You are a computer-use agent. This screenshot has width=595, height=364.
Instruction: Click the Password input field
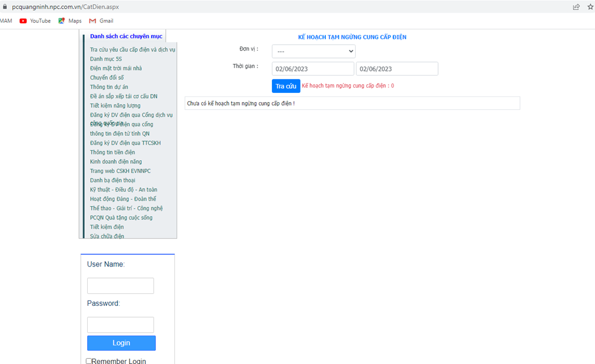(x=120, y=325)
